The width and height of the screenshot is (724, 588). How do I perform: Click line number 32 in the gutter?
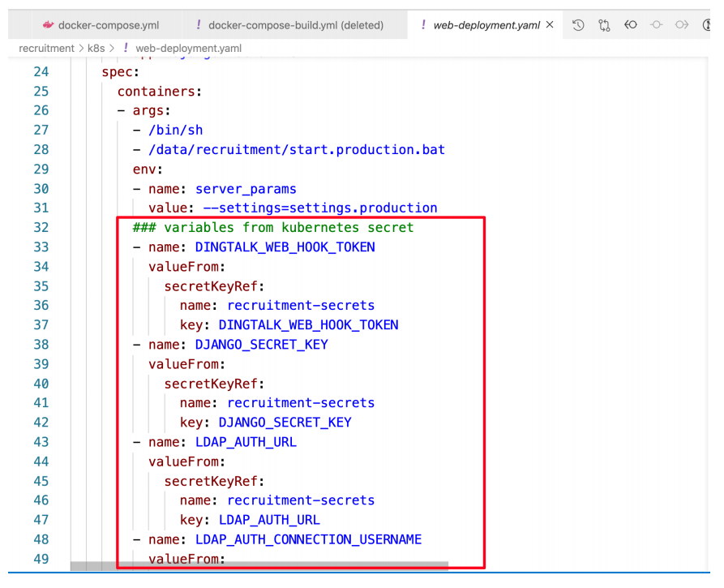point(40,227)
